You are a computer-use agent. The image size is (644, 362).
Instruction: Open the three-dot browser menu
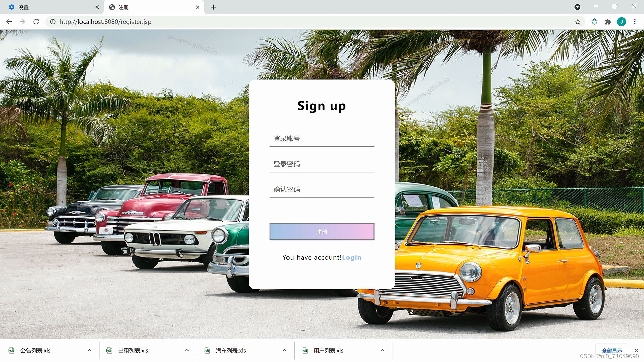tap(635, 22)
